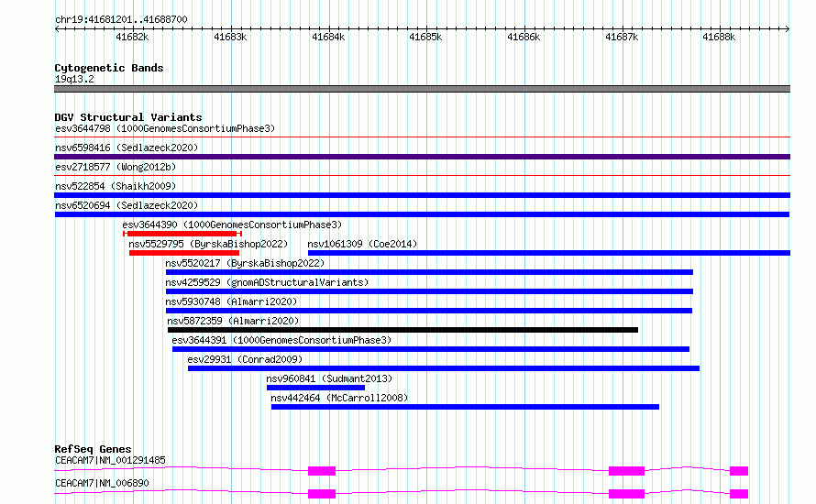Viewport: 816px width, 504px height.
Task: Select the red nsv5529795 variant bar
Action: click(x=184, y=253)
